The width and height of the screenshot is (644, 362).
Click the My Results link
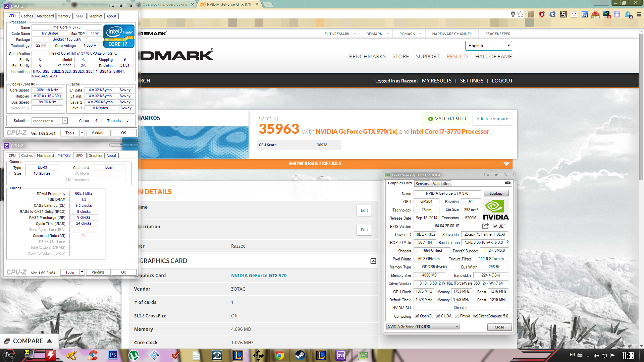coord(436,81)
